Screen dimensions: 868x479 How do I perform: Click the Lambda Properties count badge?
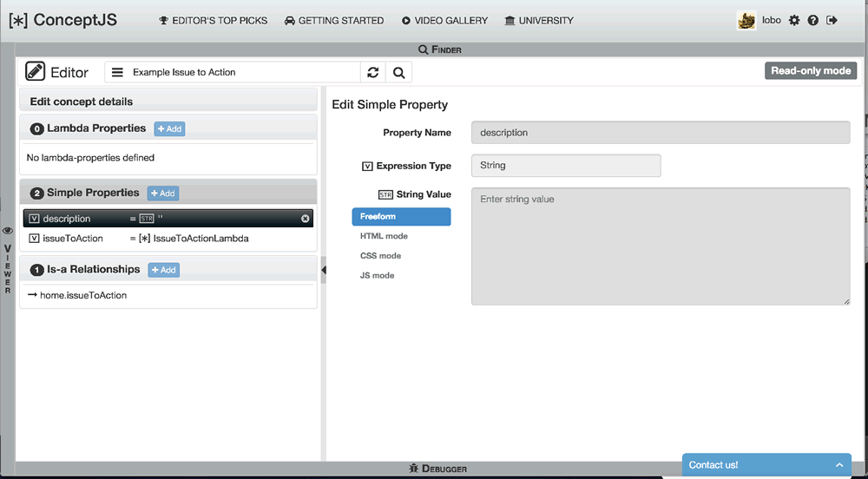37,129
